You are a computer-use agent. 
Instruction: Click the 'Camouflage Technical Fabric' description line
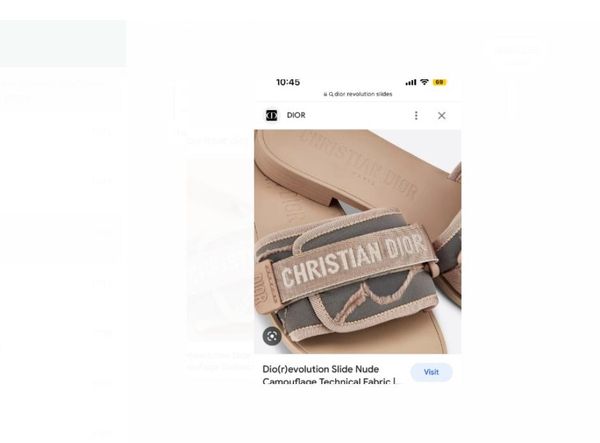pos(331,381)
